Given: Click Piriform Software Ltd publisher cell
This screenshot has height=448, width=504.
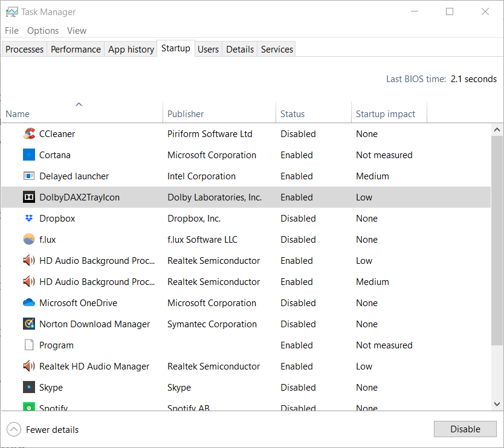Looking at the screenshot, I should point(210,133).
